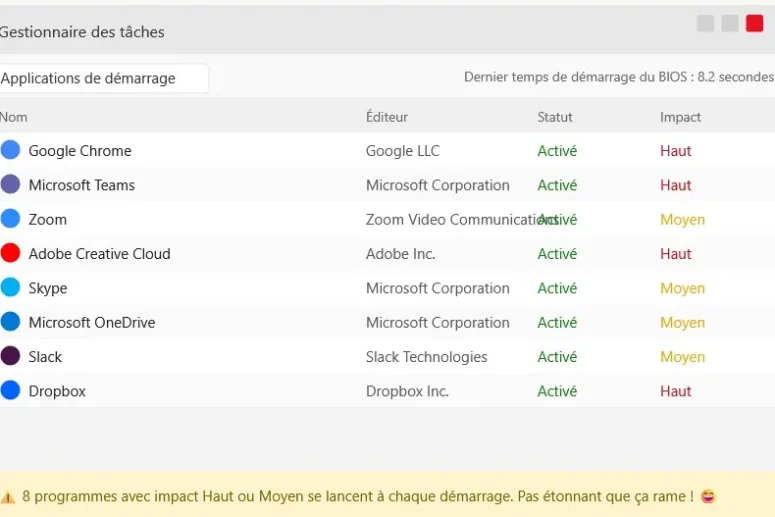Click Haut impact for Dropbox
775x517 pixels.
pyautogui.click(x=676, y=391)
